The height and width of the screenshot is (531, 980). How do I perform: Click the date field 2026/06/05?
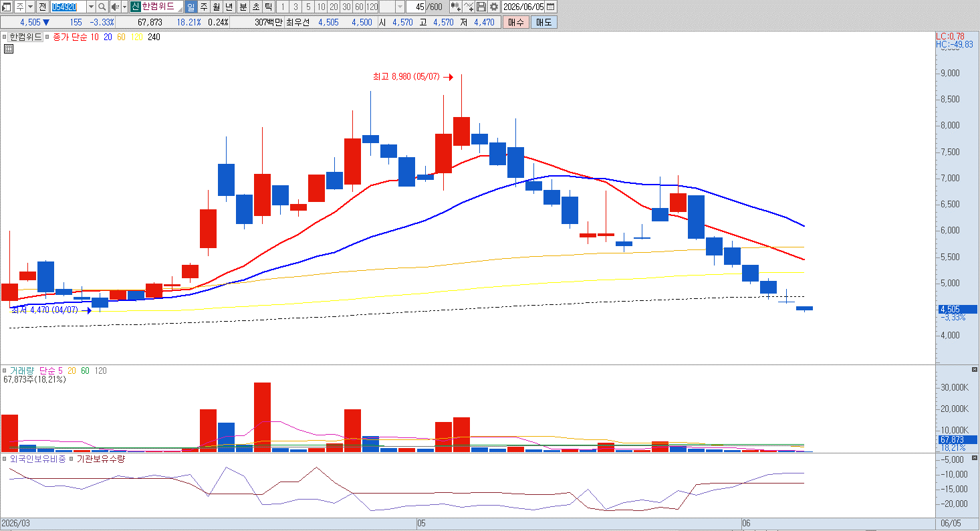[x=523, y=7]
